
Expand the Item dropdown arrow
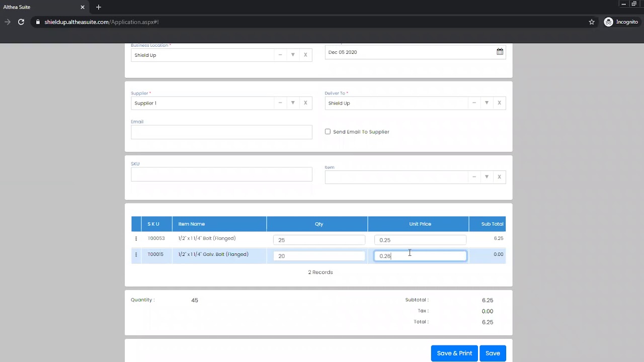click(487, 177)
